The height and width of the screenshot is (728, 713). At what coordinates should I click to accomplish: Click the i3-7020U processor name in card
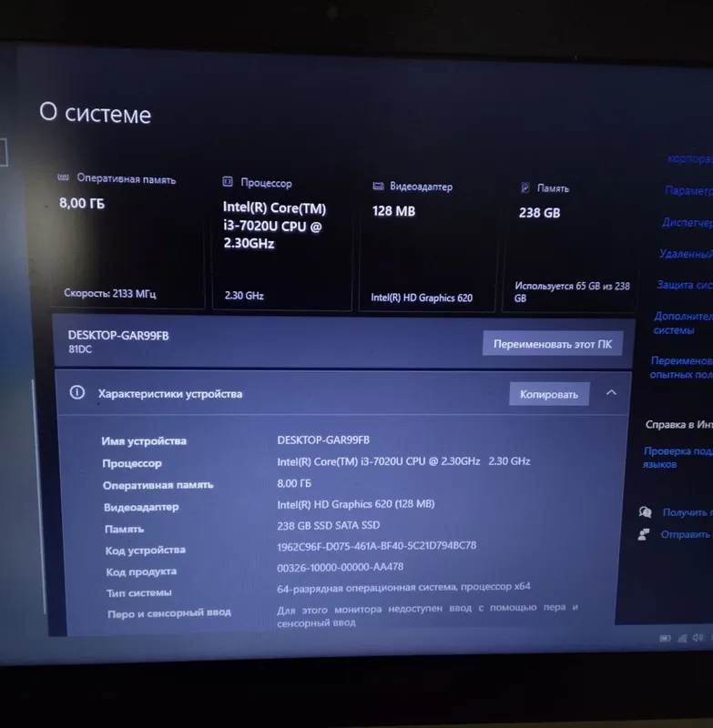(274, 225)
